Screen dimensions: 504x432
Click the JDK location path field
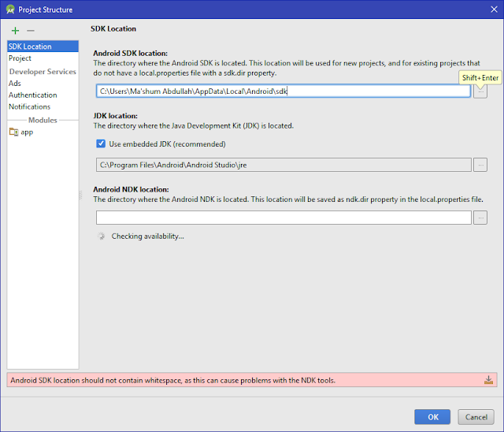click(x=283, y=165)
